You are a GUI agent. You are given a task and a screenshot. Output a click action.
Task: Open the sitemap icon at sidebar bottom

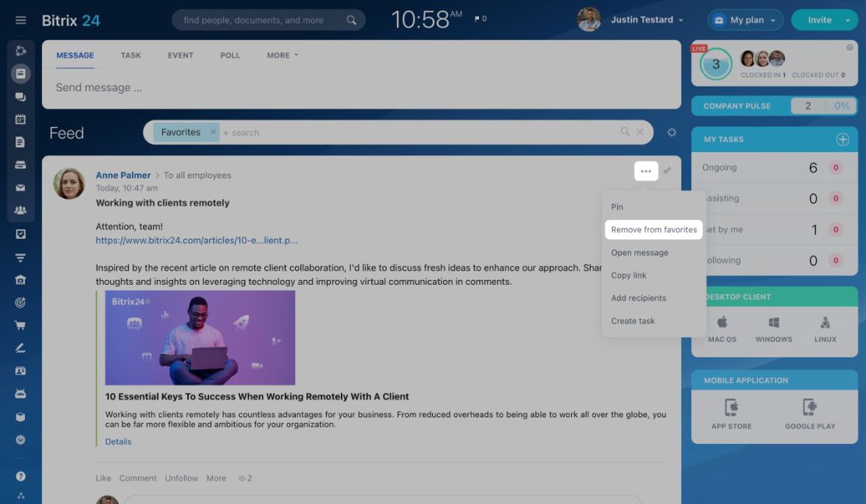20,495
